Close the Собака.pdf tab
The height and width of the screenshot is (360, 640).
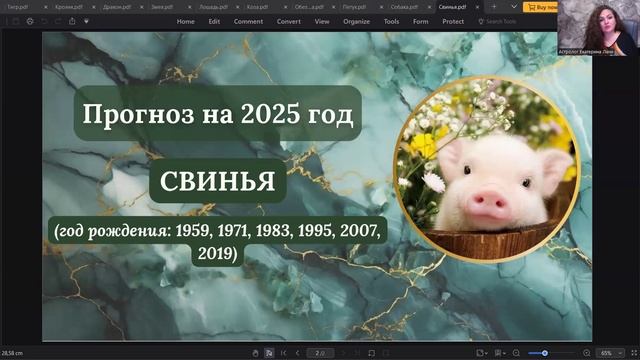[x=429, y=7]
